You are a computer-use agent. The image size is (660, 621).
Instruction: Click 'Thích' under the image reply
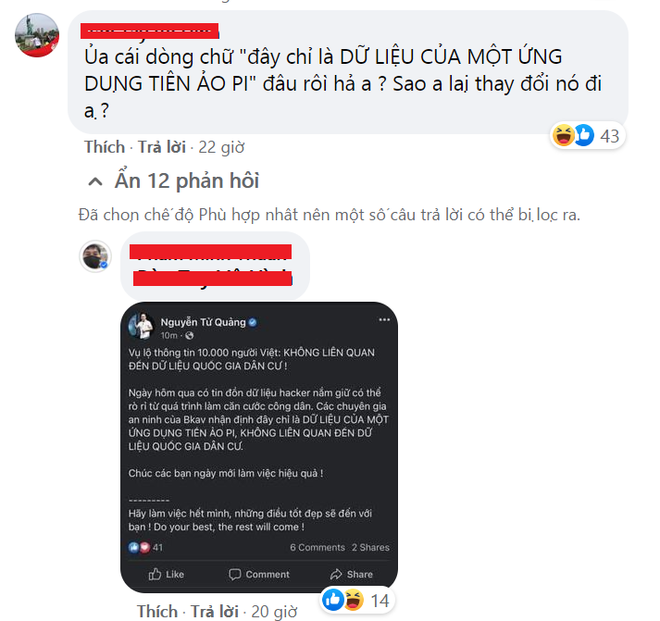(157, 611)
